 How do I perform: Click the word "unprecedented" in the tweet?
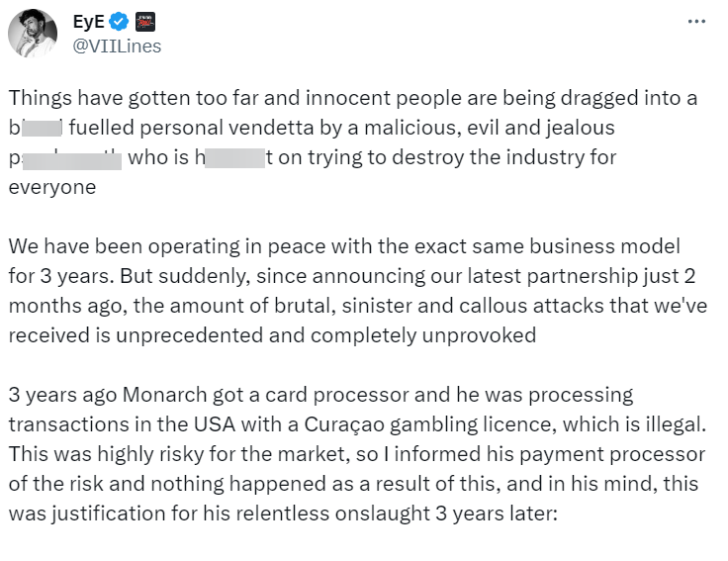pos(190,335)
